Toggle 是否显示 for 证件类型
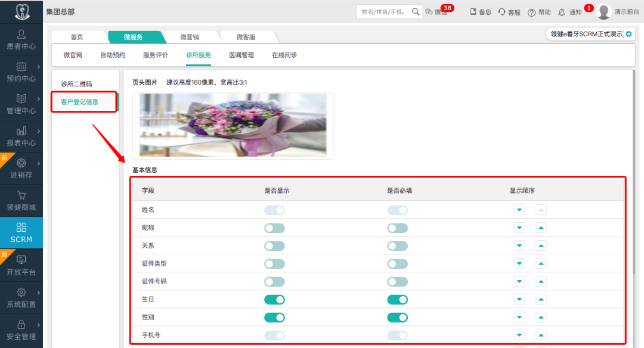644x348 pixels. (x=274, y=264)
